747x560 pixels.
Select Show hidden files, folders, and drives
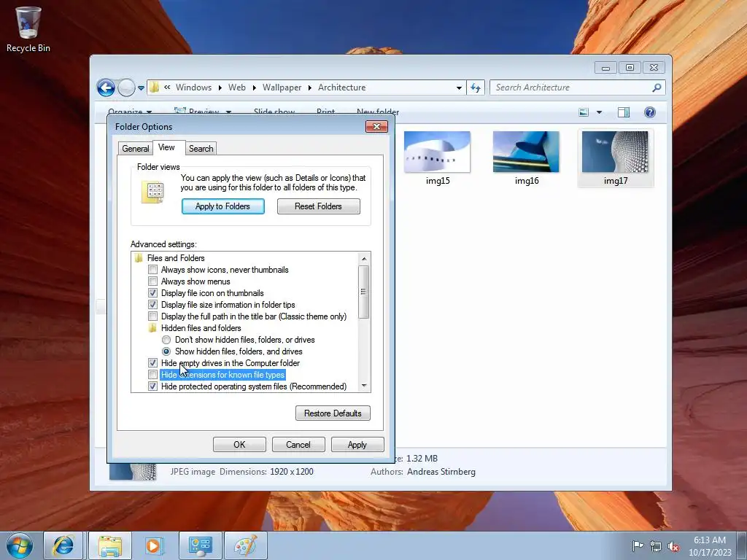[x=166, y=351]
